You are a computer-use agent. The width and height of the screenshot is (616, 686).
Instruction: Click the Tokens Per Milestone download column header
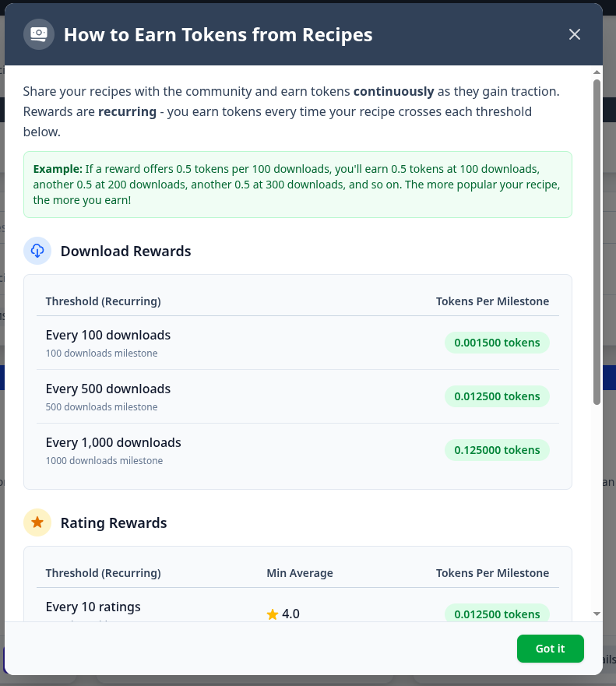[x=492, y=301]
